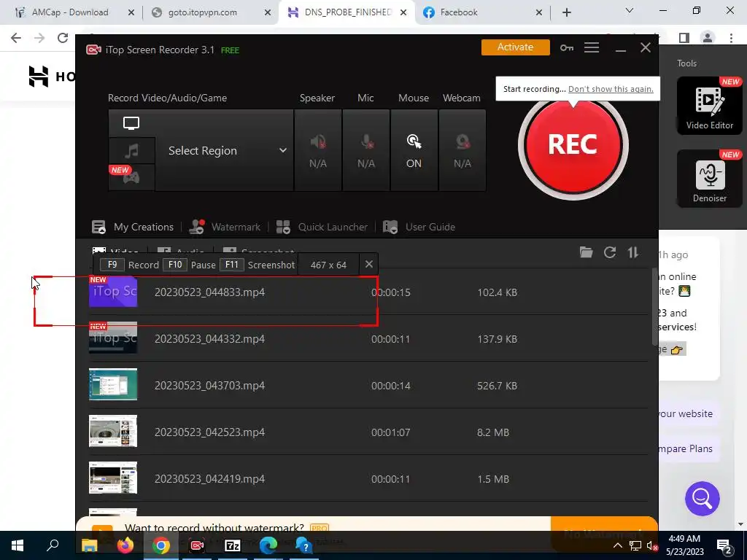Open the Denoiser tool

click(x=709, y=179)
